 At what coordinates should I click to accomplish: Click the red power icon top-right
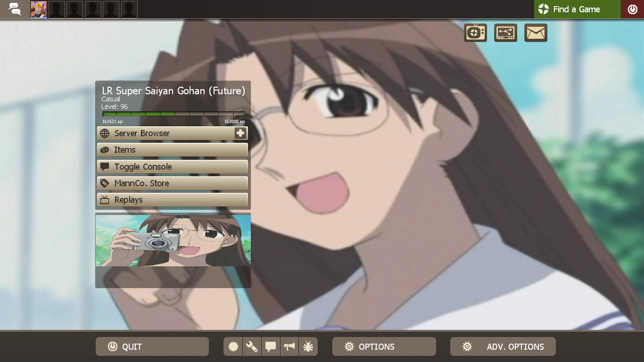click(x=633, y=9)
